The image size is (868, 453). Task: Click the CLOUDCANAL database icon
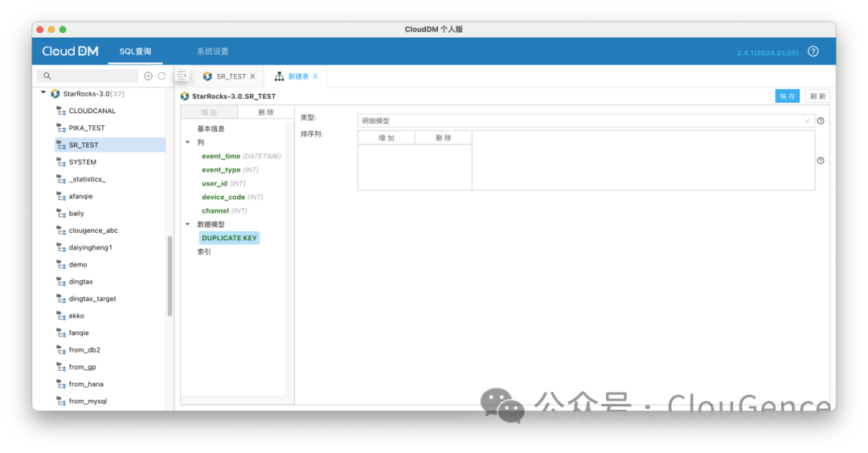[x=61, y=111]
